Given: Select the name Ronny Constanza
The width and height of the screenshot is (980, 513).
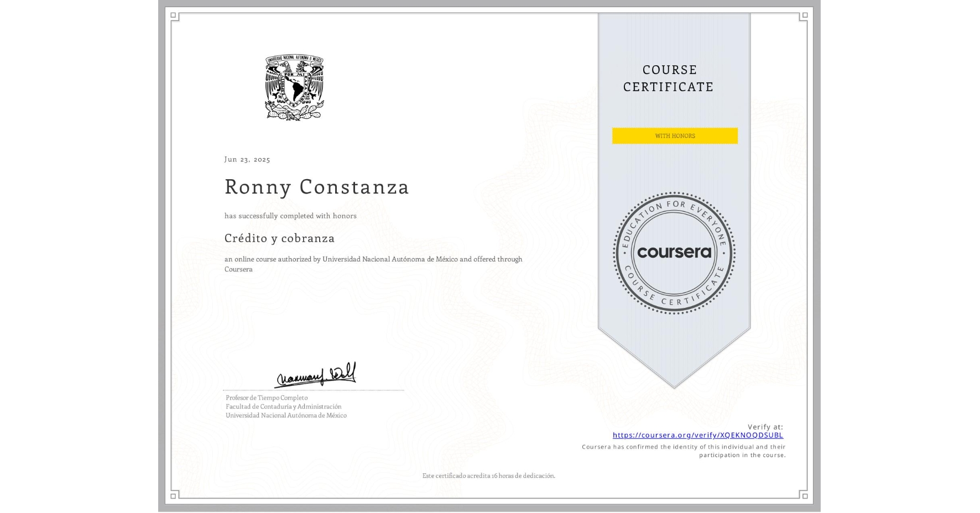Looking at the screenshot, I should point(317,187).
